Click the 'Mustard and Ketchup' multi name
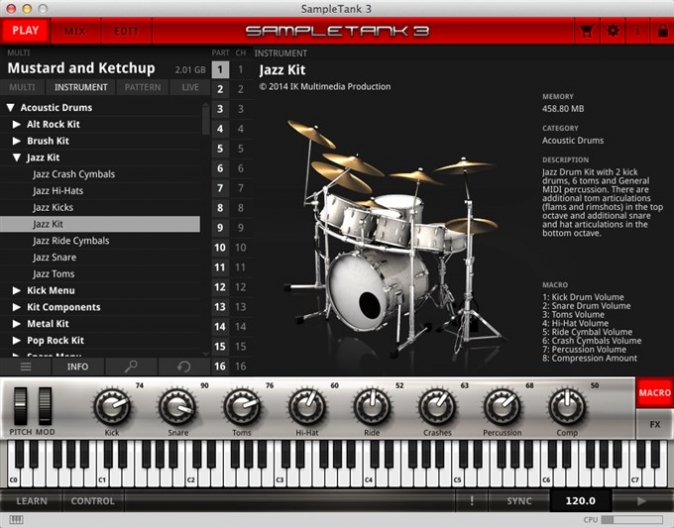 click(81, 68)
